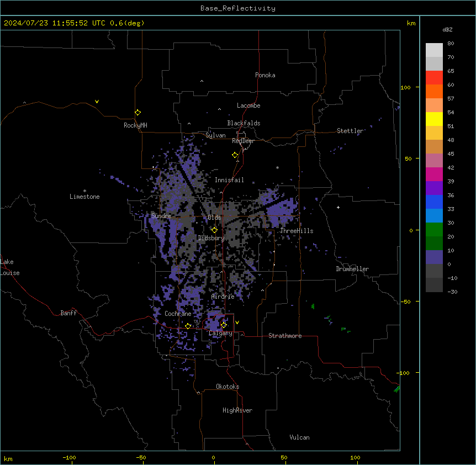Click the Base_Reflectivity title text
Screen dimensions: 476x465
point(238,8)
